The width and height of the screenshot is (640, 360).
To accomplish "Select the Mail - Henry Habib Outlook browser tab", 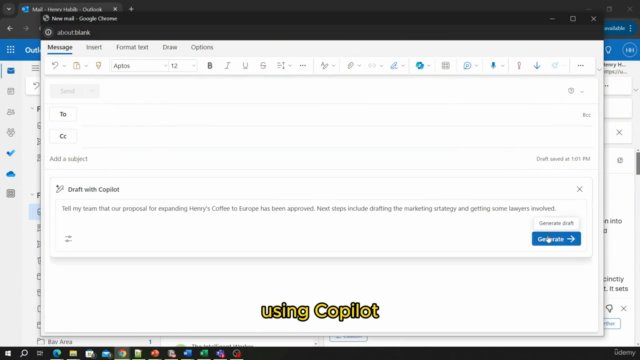I will 69,9.
